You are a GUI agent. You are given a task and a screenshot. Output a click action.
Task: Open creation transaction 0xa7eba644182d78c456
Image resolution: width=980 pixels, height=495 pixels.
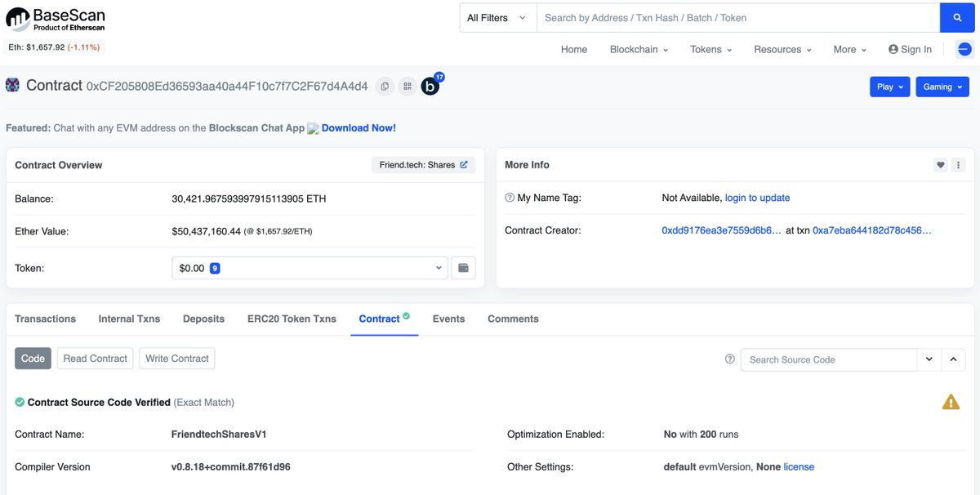872,230
